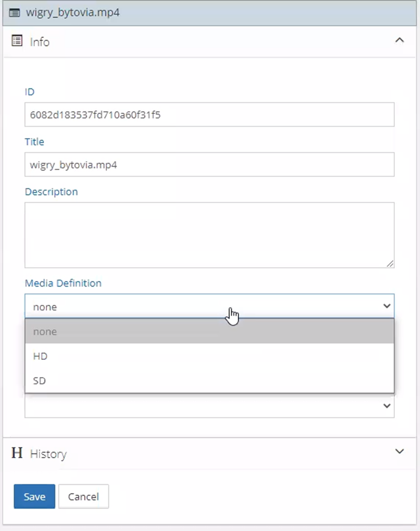The width and height of the screenshot is (420, 531).
Task: Click the Media Definition dropdown arrow
Action: [387, 306]
